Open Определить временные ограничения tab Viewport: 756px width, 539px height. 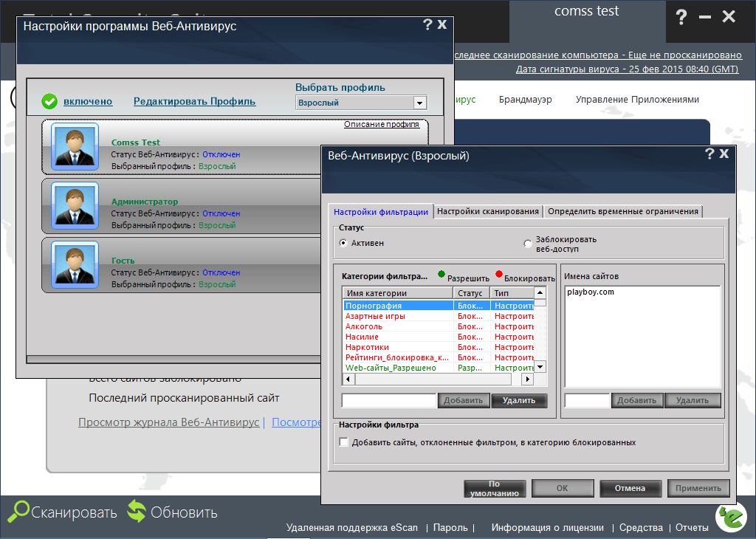click(x=623, y=211)
